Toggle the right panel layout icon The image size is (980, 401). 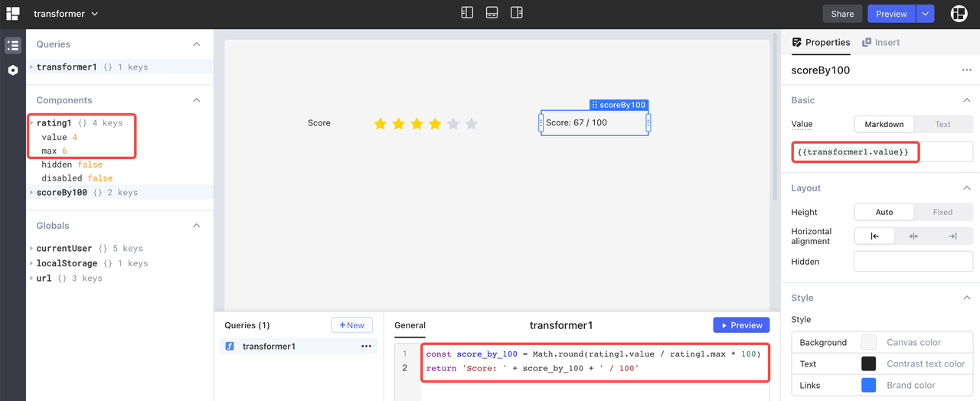pos(517,13)
